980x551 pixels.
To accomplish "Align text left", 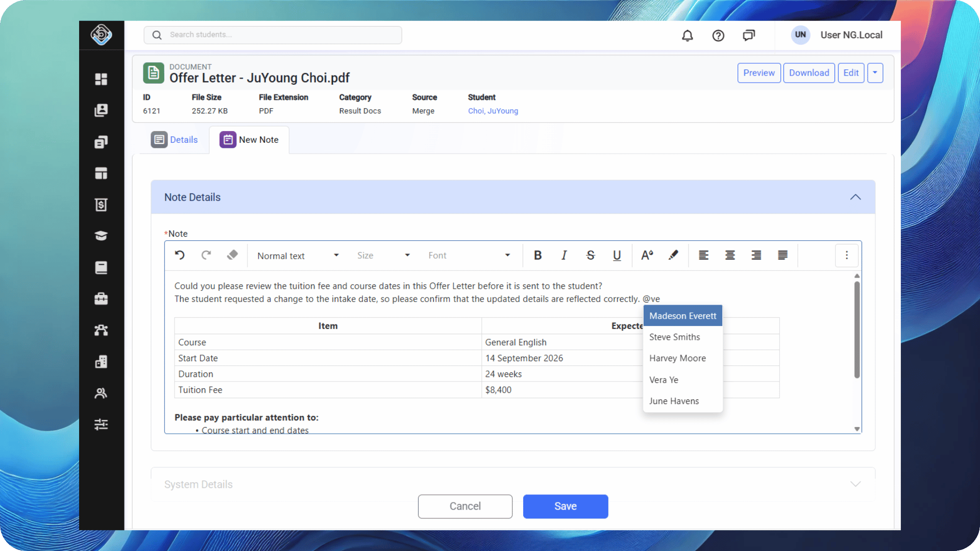I will coord(703,255).
